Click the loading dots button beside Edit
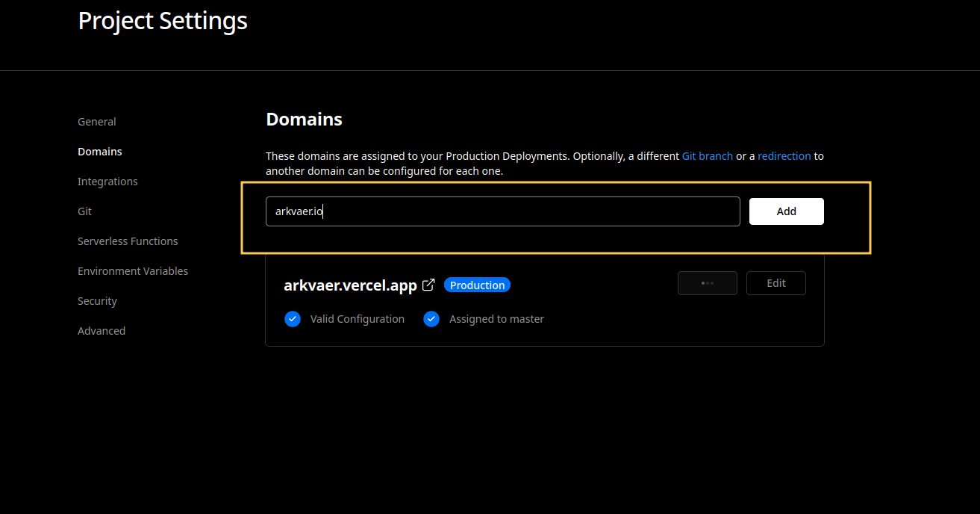980x514 pixels. 708,283
